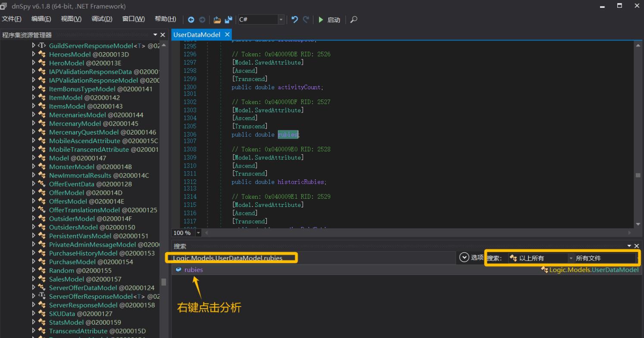Open the 帮助(H) menu
The height and width of the screenshot is (338, 644).
(166, 19)
